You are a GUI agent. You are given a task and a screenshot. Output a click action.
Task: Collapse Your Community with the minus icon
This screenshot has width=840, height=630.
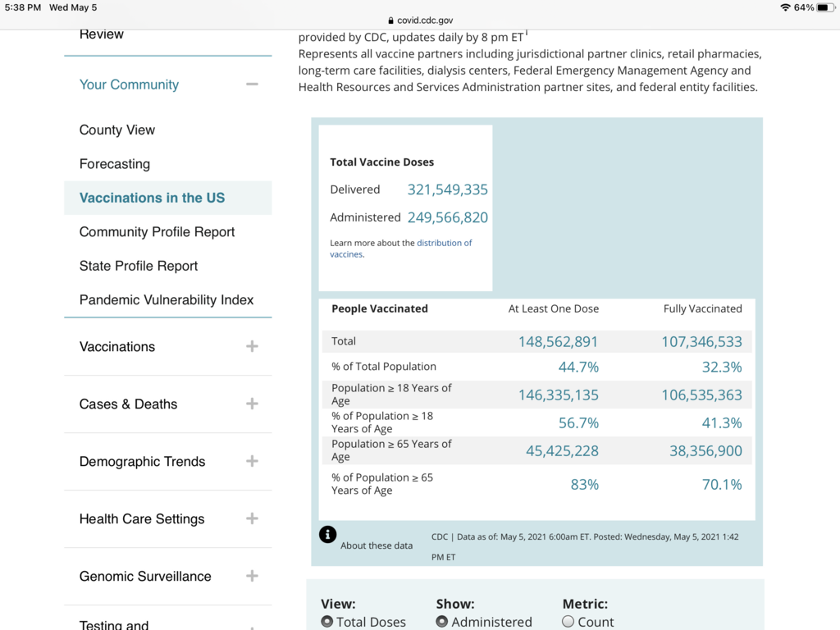pos(252,84)
